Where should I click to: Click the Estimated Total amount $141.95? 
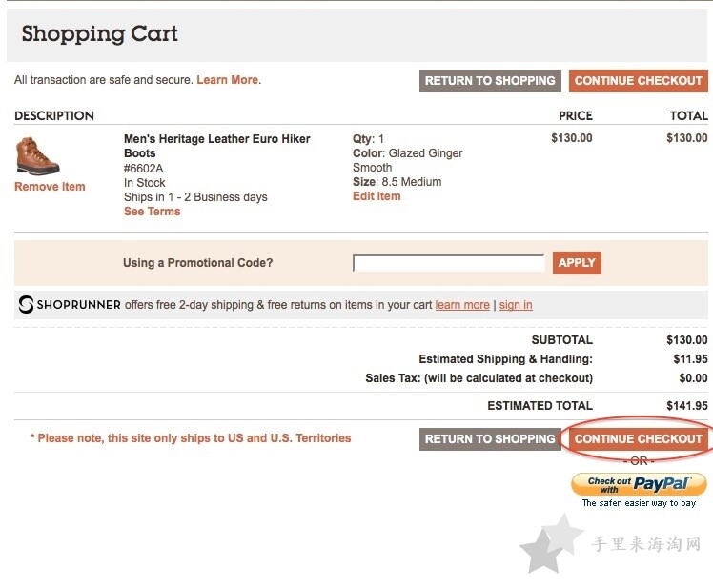coord(686,406)
